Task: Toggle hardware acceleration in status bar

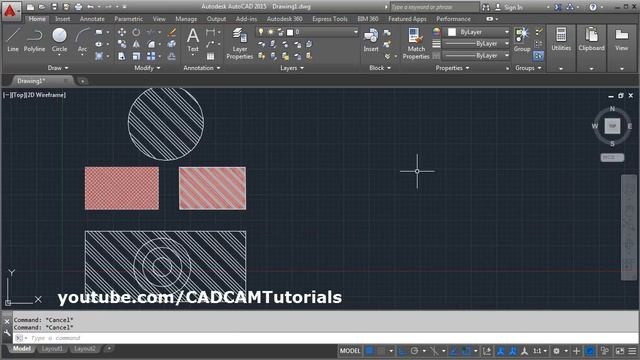Action: tap(590, 351)
